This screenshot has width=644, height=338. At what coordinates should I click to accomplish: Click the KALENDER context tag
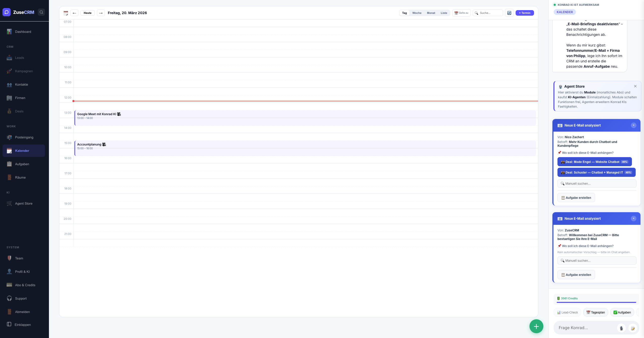565,12
